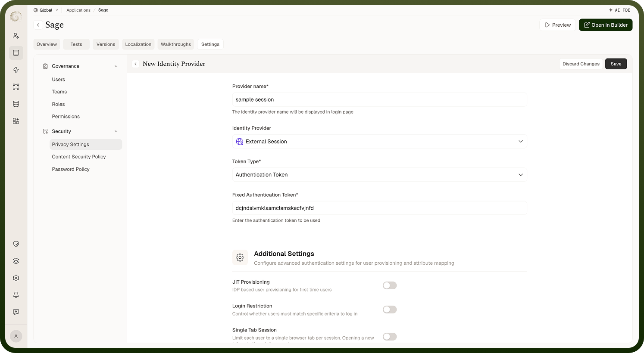
Task: Switch to the Tests tab
Action: [x=76, y=44]
